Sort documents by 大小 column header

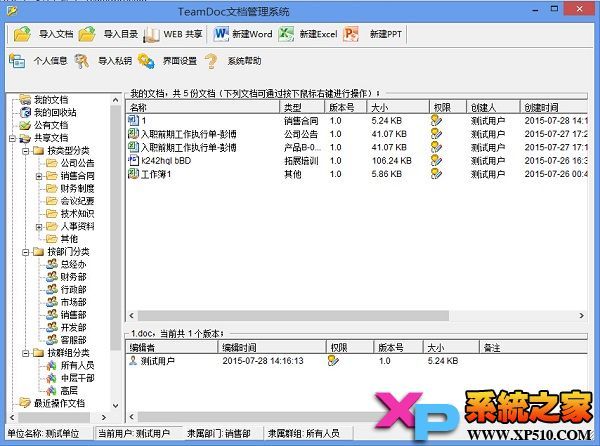398,107
